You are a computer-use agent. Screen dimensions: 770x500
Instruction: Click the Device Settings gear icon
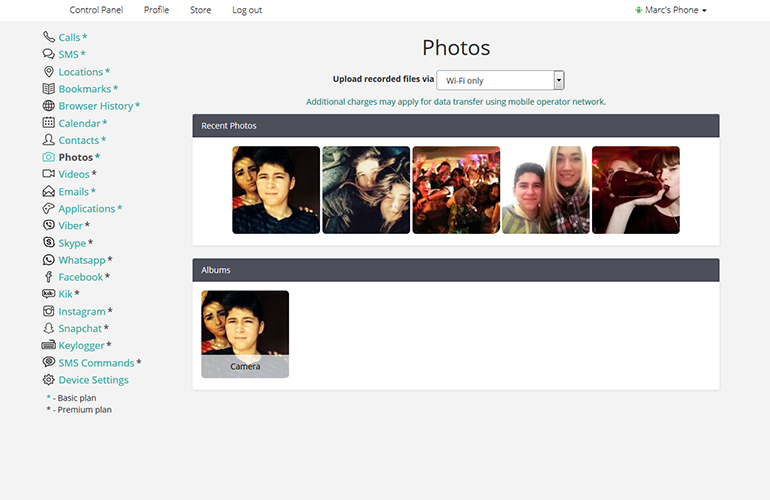49,380
